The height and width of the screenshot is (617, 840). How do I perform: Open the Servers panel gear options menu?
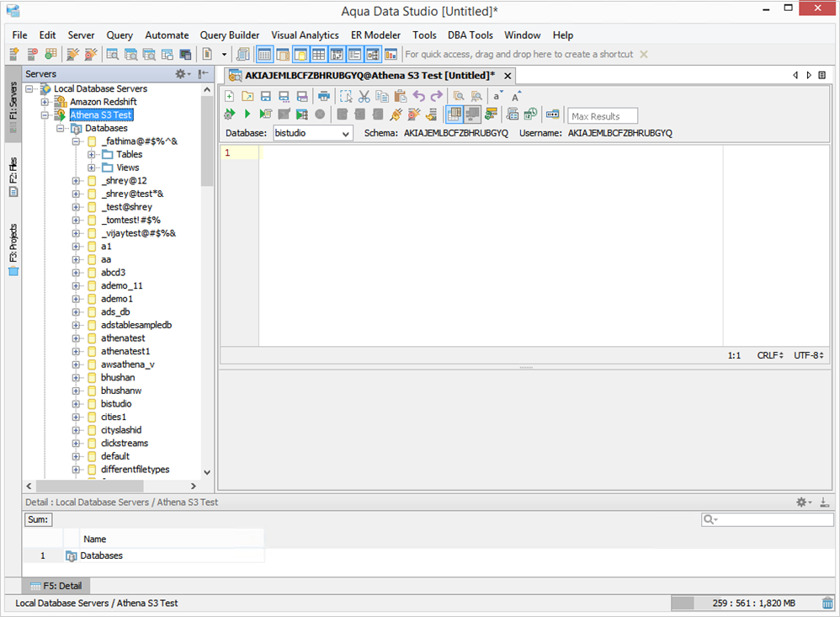(183, 74)
